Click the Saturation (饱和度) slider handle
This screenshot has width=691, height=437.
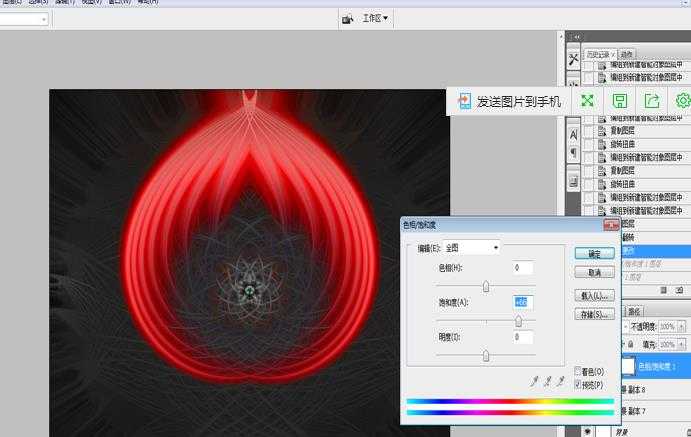click(518, 321)
